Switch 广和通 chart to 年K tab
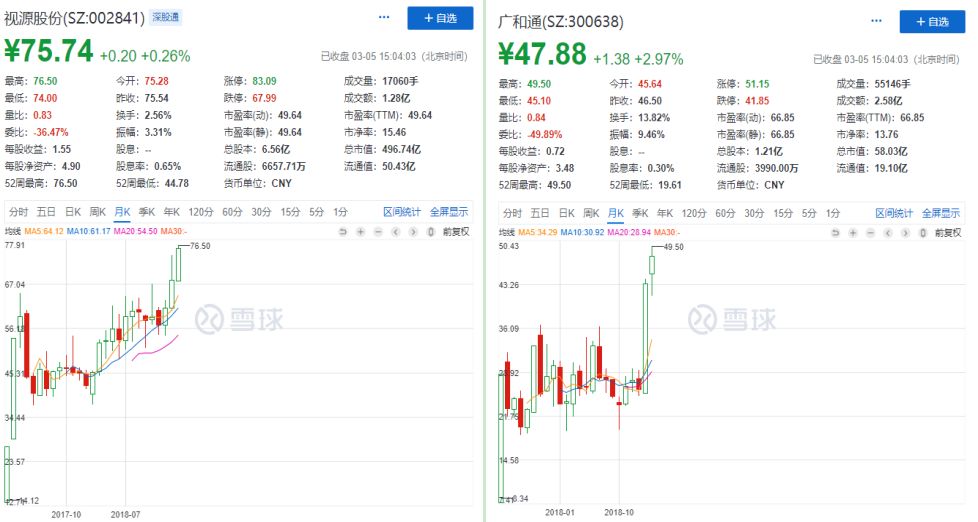978x522 pixels. click(665, 213)
